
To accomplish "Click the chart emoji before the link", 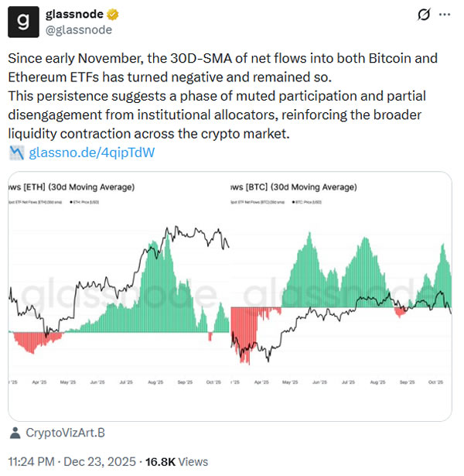I will [x=15, y=152].
